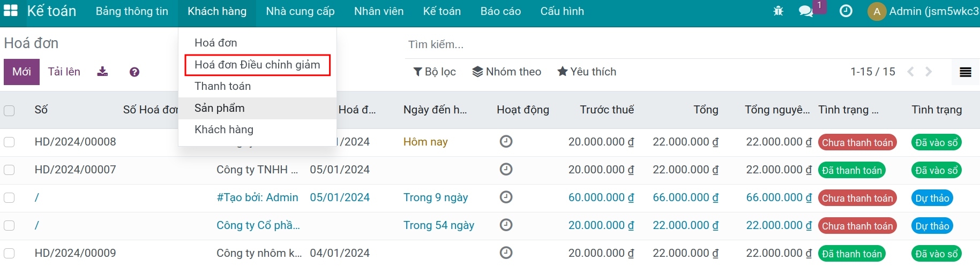This screenshot has height=267, width=980.
Task: Click the debug bug icon
Action: [778, 11]
